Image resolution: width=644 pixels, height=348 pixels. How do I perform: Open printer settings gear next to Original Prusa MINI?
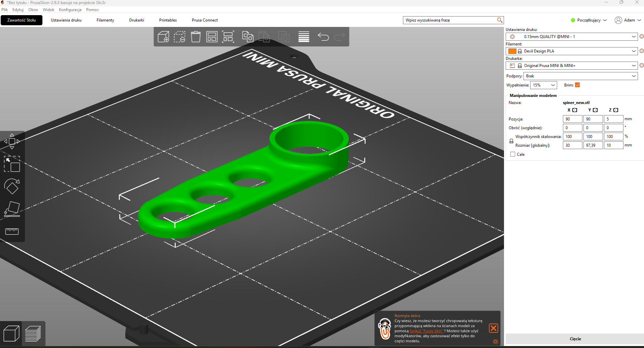[x=641, y=65]
